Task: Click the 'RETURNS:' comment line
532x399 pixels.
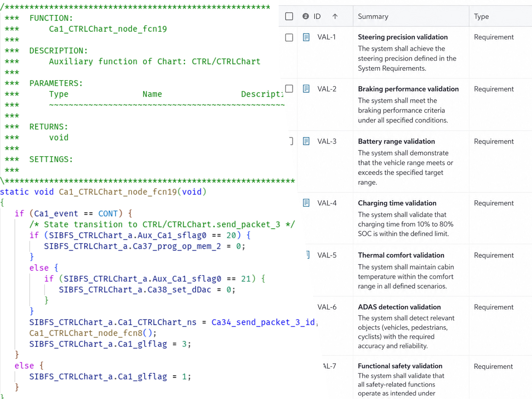Action: (49, 127)
